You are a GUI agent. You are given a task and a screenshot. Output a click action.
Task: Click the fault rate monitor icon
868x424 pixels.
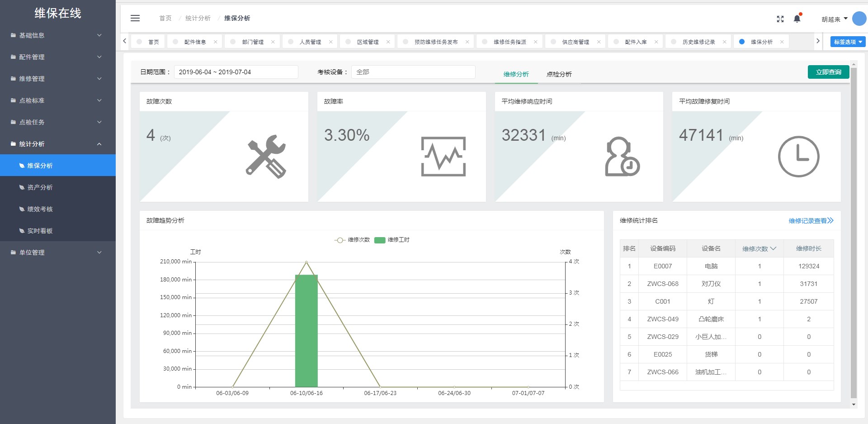(443, 157)
